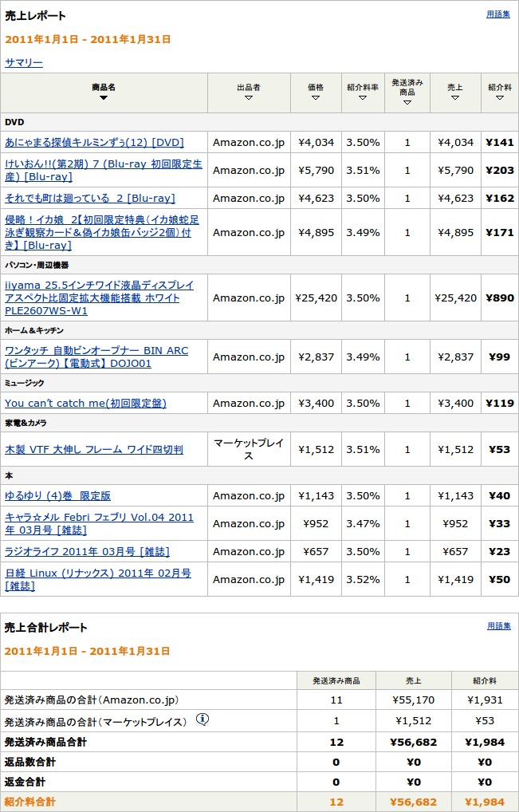Viewport: 519px width, 812px height.
Task: Open ワンタッチ 自動ビンオープナー product link
Action: pos(96,357)
